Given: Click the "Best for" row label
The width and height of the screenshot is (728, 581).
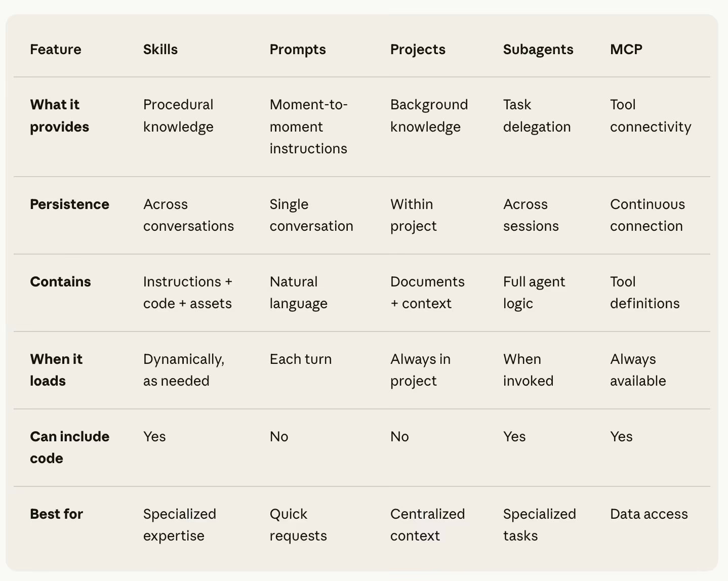Looking at the screenshot, I should (x=56, y=514).
